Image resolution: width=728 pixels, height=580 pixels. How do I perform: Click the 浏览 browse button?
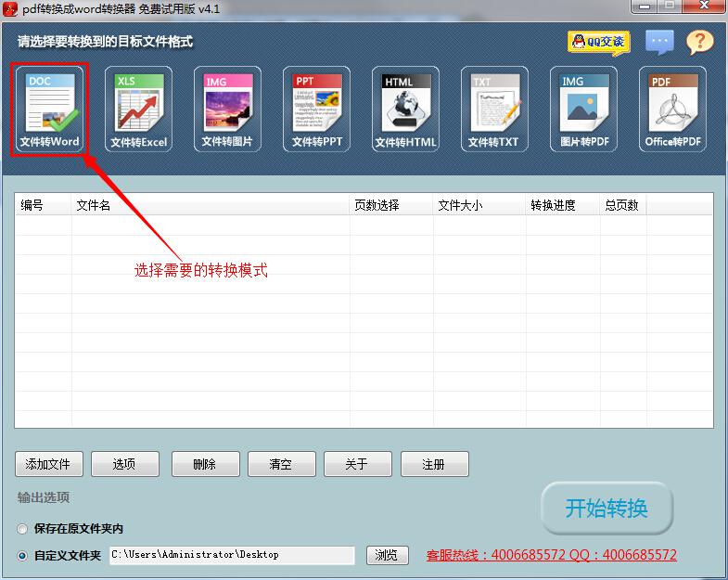388,555
